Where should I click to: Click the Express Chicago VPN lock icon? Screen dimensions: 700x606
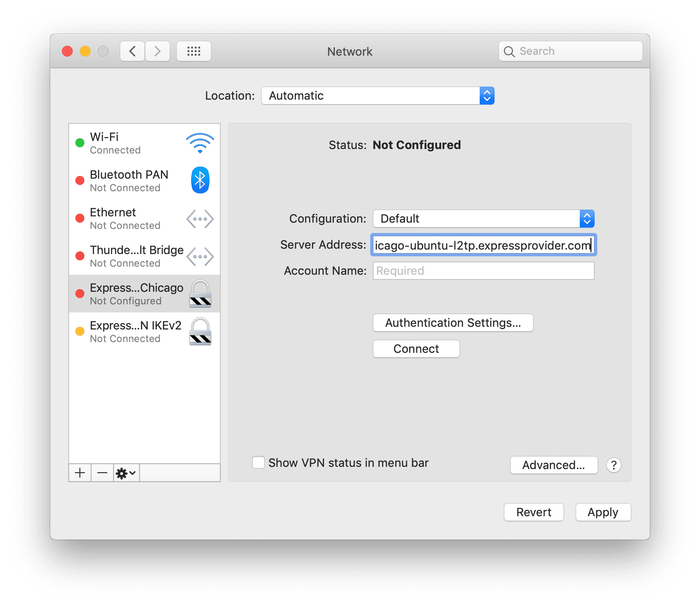pos(200,294)
